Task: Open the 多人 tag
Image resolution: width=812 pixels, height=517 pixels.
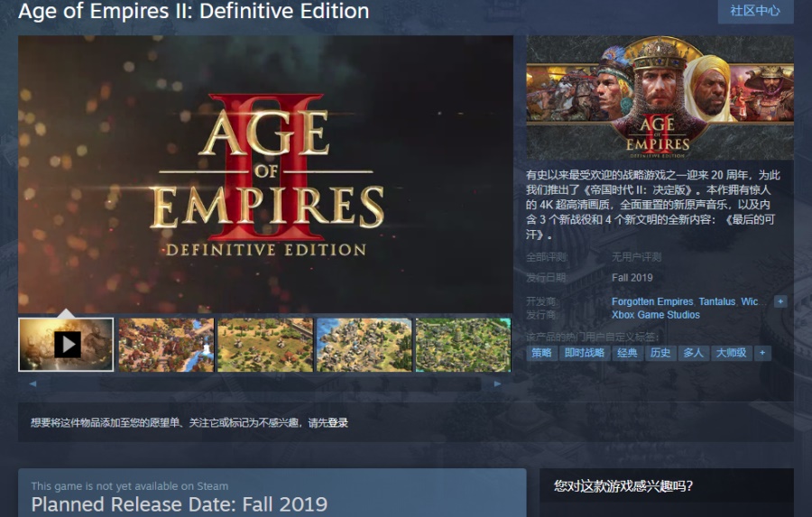Action: pos(693,353)
